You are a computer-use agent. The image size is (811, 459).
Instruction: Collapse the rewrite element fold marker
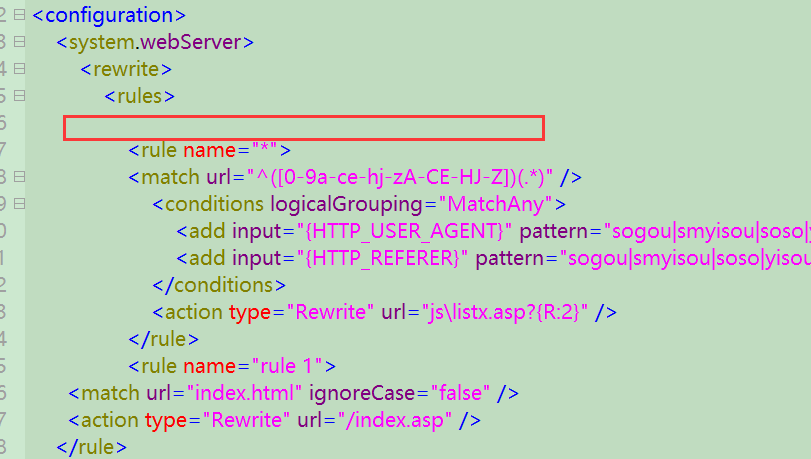21,70
